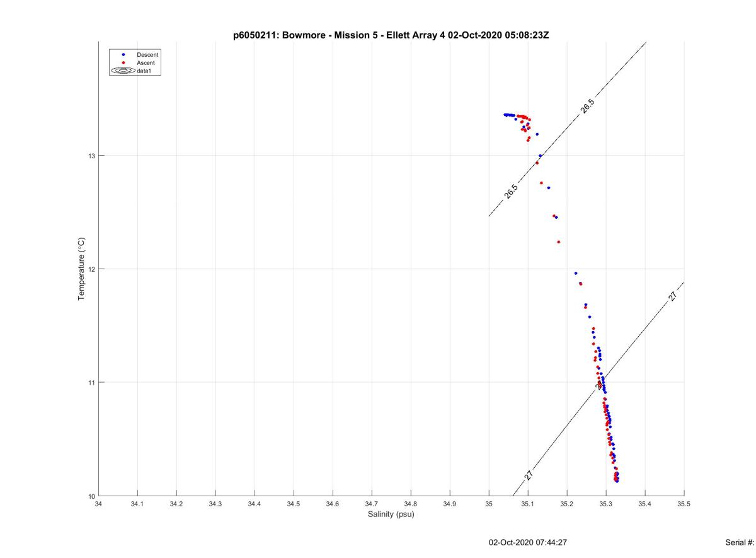Click the x-axis tick label '35.2'

pos(567,504)
